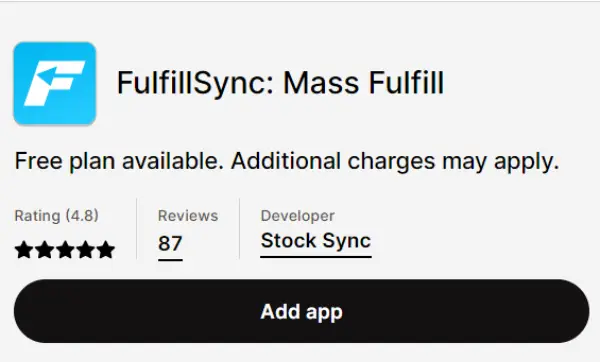The image size is (600, 362).
Task: Open the 87 reviews link
Action: 170,244
